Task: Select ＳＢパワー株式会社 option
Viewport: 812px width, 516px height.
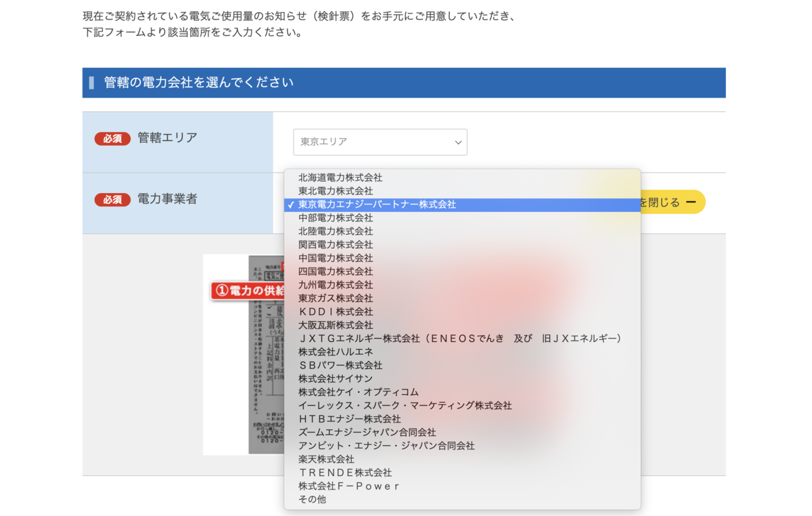Action: 462,366
